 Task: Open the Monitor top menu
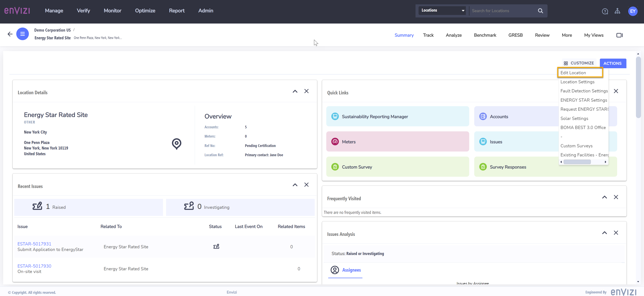(113, 11)
